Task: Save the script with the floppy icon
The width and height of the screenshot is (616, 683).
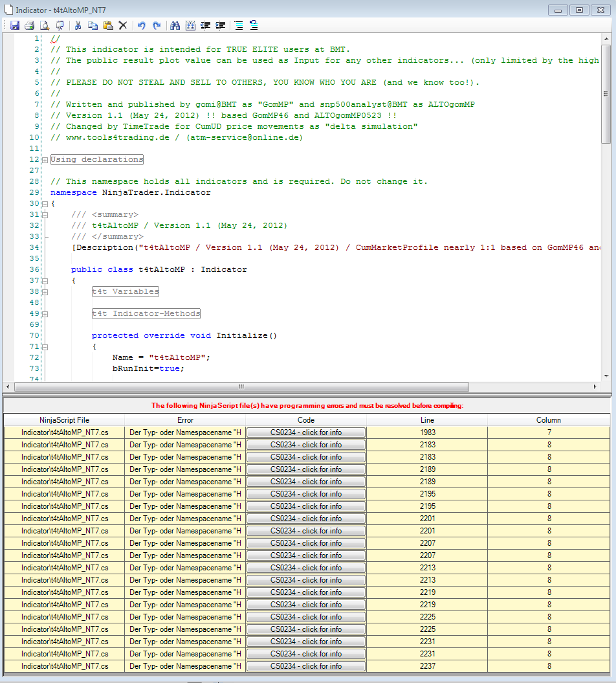Action: click(15, 25)
